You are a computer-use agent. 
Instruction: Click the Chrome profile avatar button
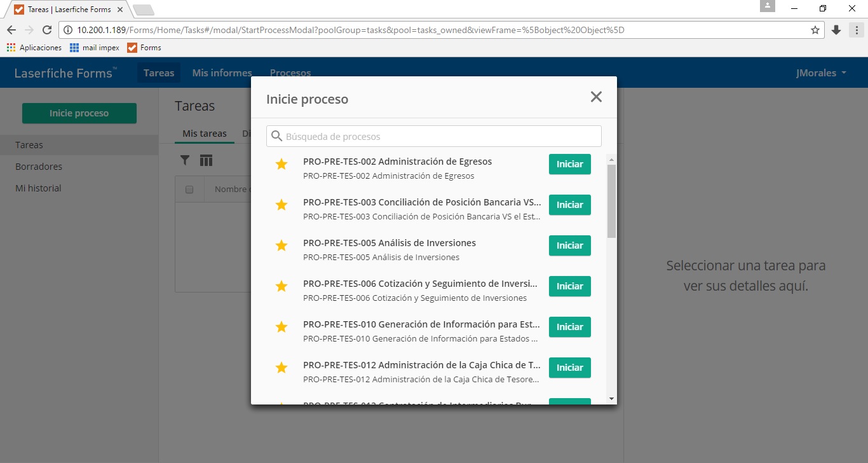click(x=768, y=6)
